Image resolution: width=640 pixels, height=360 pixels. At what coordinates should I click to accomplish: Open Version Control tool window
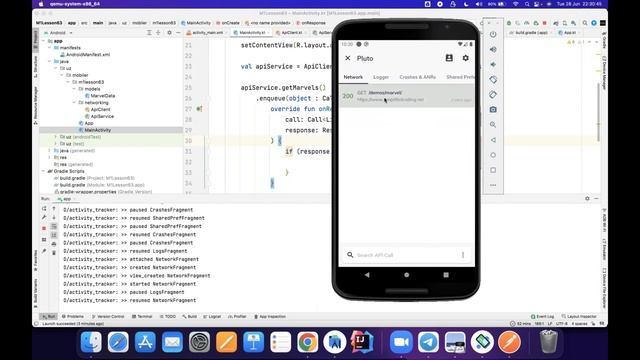[x=108, y=316]
